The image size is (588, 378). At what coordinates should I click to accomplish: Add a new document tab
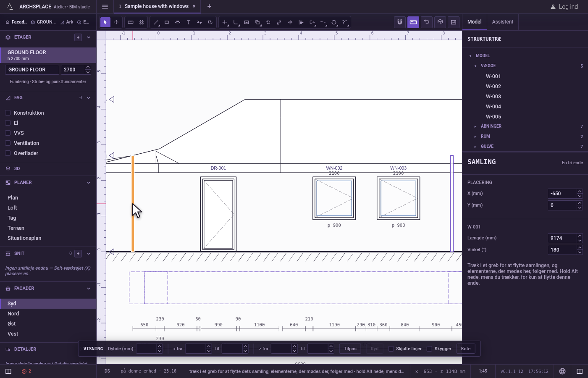pos(209,6)
